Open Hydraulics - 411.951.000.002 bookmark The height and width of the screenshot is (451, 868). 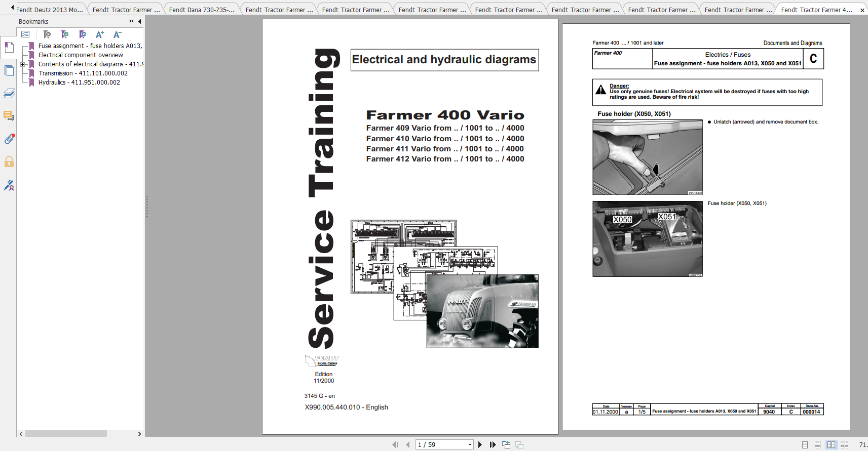coord(79,82)
